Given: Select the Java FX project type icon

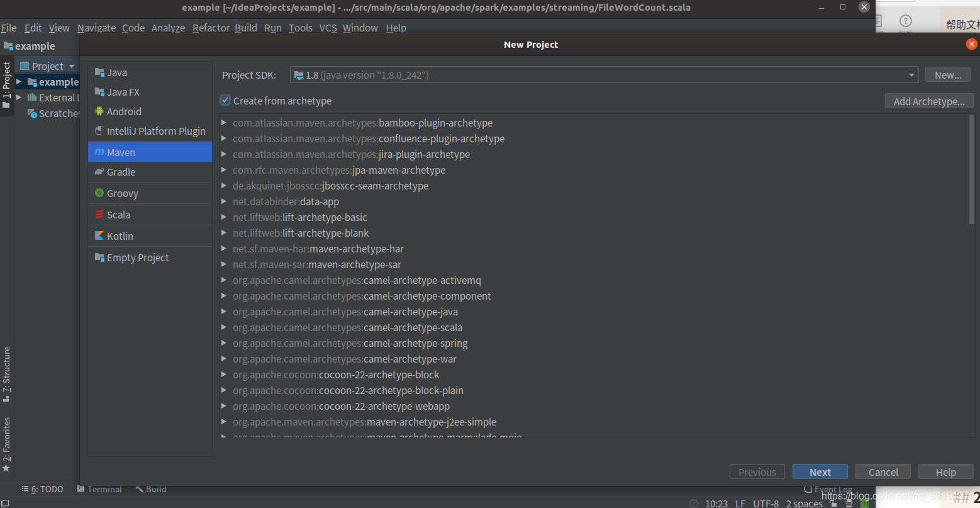Looking at the screenshot, I should coord(99,92).
